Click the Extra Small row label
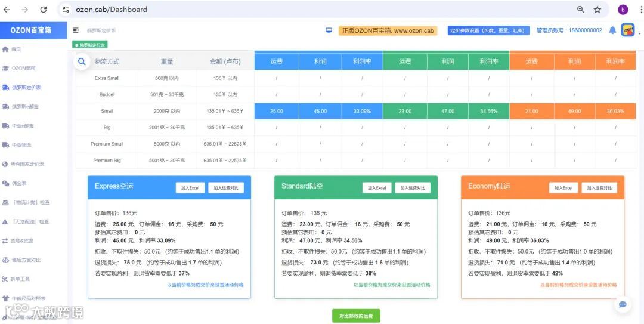Image resolution: width=644 pixels, height=324 pixels. pos(107,78)
